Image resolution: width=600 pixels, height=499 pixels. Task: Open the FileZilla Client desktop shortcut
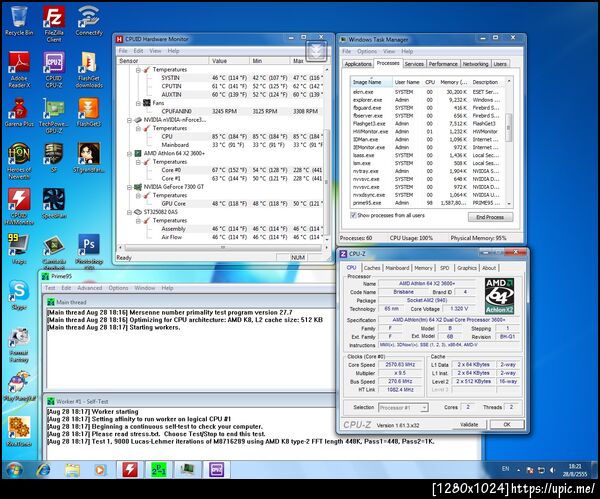pyautogui.click(x=54, y=24)
